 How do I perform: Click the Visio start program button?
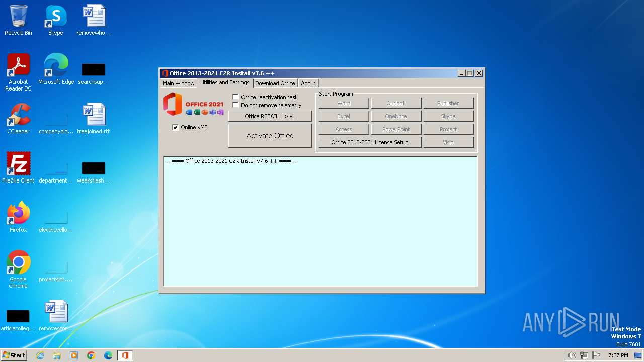click(x=448, y=142)
